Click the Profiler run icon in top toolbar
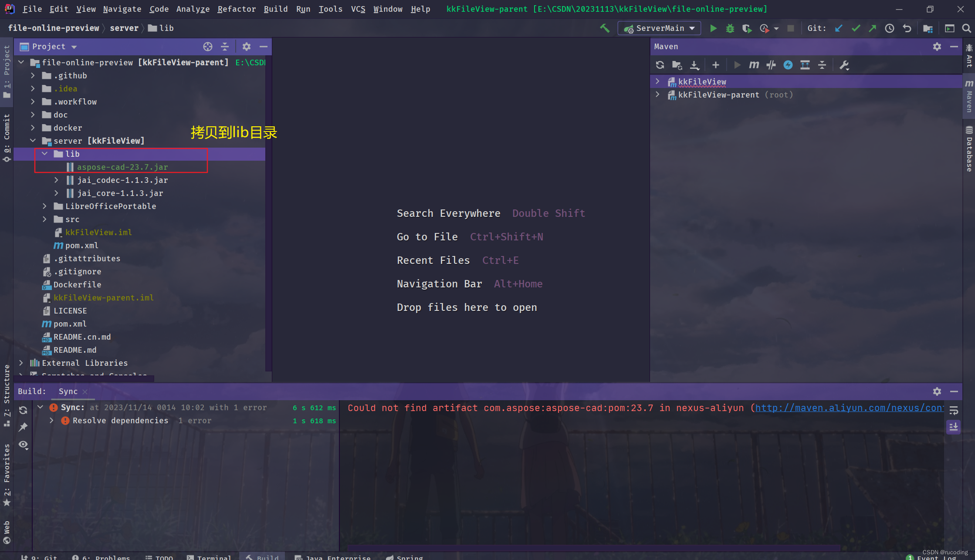Viewport: 975px width, 560px height. click(764, 28)
